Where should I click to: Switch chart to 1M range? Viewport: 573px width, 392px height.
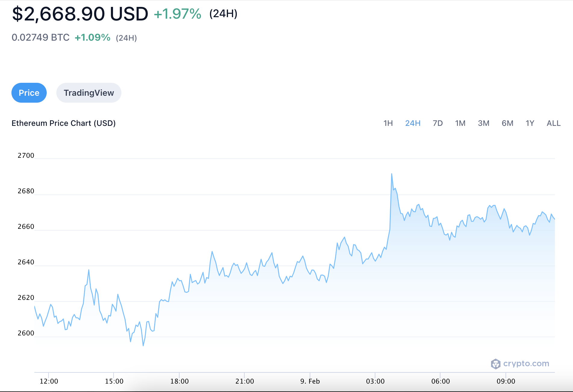point(460,123)
